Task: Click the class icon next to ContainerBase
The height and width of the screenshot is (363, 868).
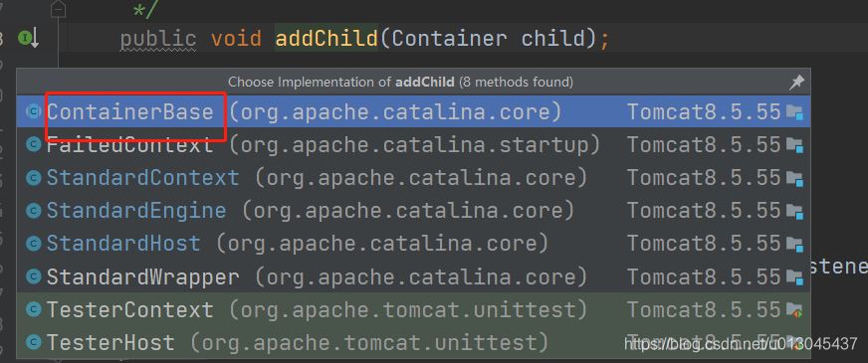Action: 34,111
